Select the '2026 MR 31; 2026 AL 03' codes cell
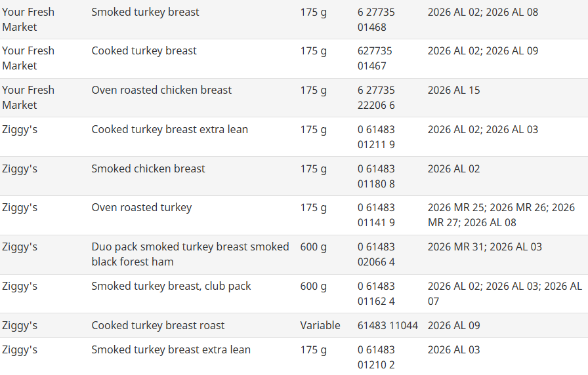This screenshot has height=375, width=588. click(x=485, y=247)
